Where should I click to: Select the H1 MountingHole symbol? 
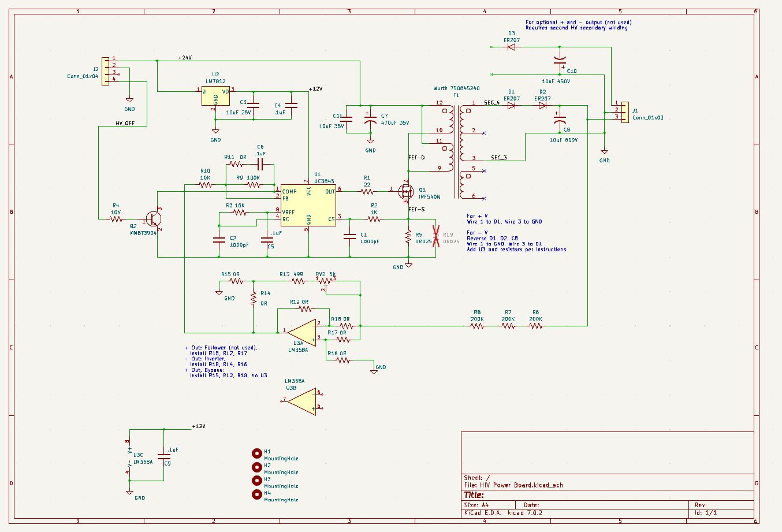pyautogui.click(x=257, y=453)
